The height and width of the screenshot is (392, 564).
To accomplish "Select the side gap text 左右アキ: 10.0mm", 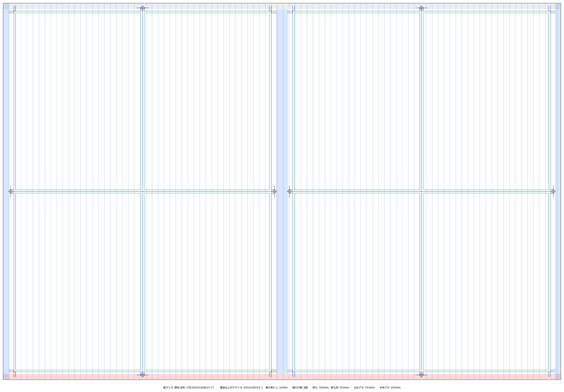I will point(364,387).
